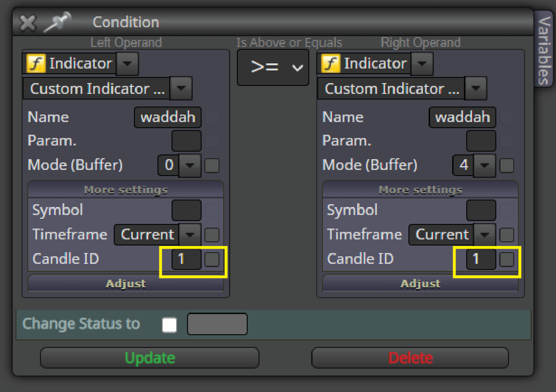Close the Condition panel with X icon
The image size is (556, 392).
pos(28,23)
